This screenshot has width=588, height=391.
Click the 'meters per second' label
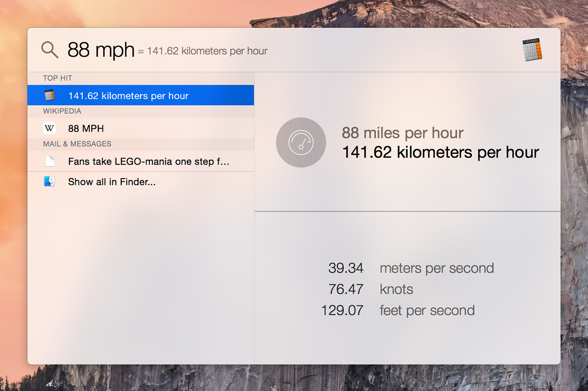point(437,268)
